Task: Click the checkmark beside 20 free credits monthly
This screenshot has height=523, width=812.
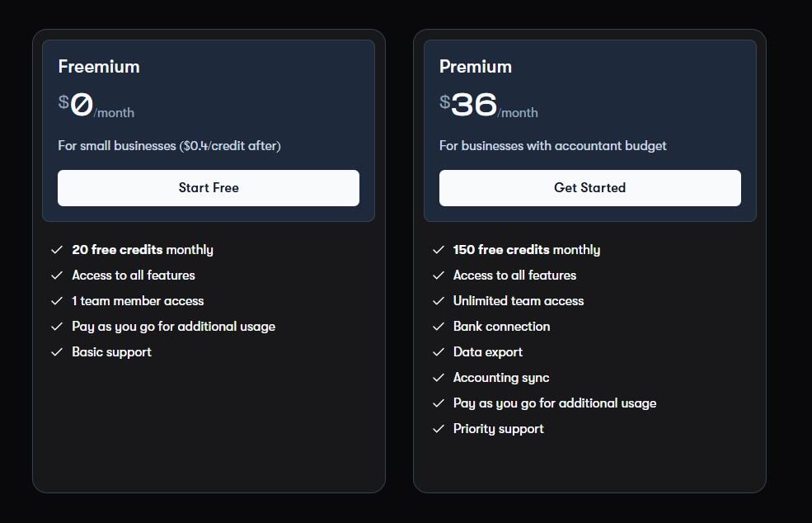Action: (57, 249)
